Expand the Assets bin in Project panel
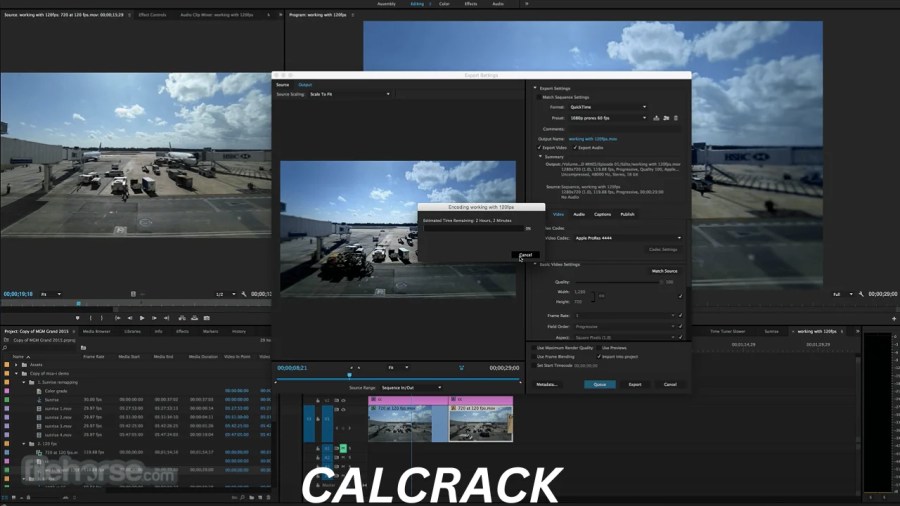The width and height of the screenshot is (900, 506). click(16, 365)
